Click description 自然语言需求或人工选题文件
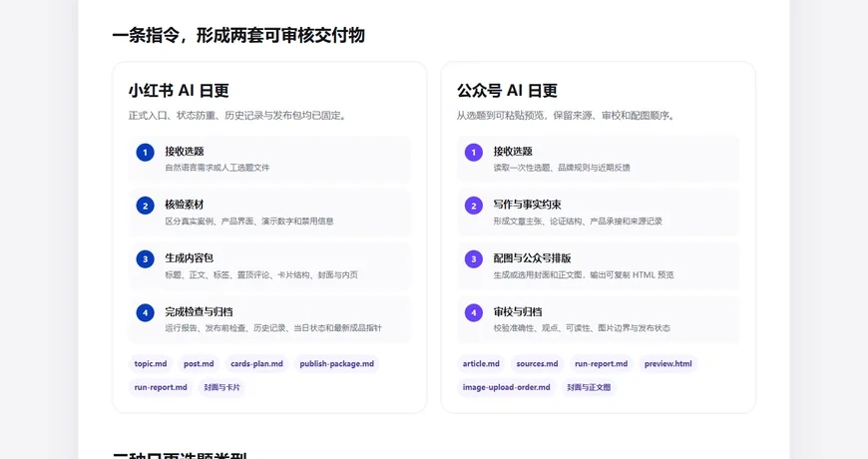This screenshot has height=459, width=868. point(217,168)
